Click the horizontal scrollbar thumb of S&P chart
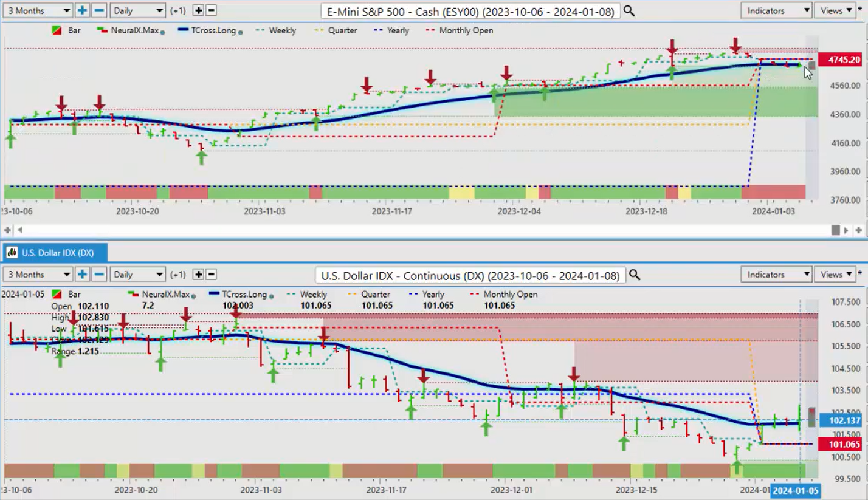This screenshot has height=500, width=868. coord(836,230)
